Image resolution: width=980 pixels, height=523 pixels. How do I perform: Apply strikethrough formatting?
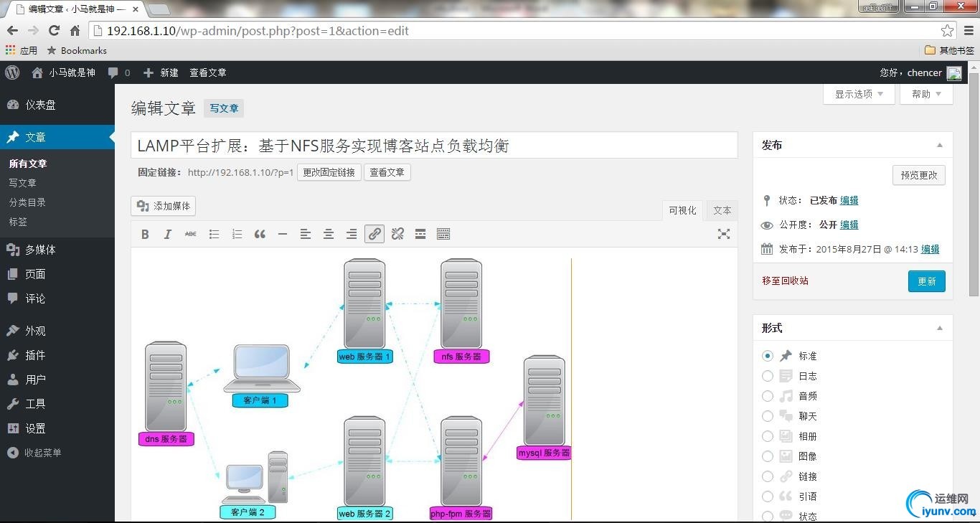(x=191, y=234)
